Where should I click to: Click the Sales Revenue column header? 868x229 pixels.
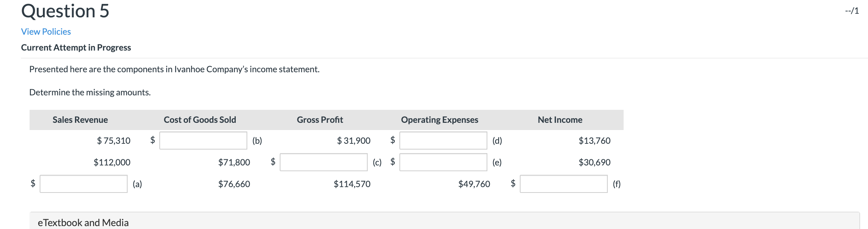pyautogui.click(x=80, y=120)
